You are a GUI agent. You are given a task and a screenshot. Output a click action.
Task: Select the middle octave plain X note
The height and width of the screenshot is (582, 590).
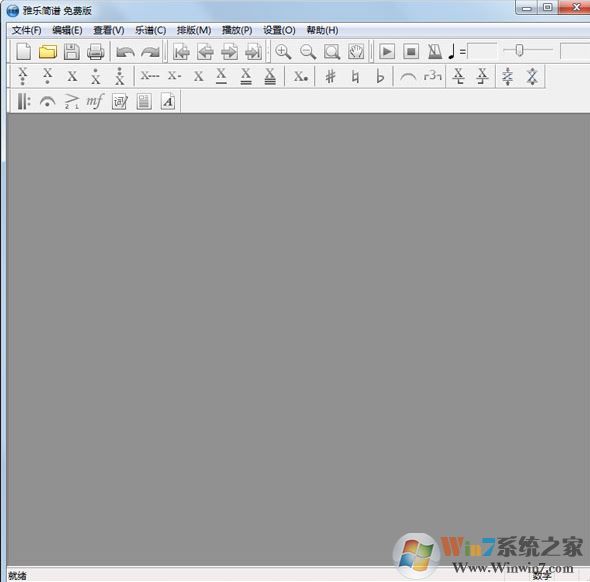tap(72, 76)
